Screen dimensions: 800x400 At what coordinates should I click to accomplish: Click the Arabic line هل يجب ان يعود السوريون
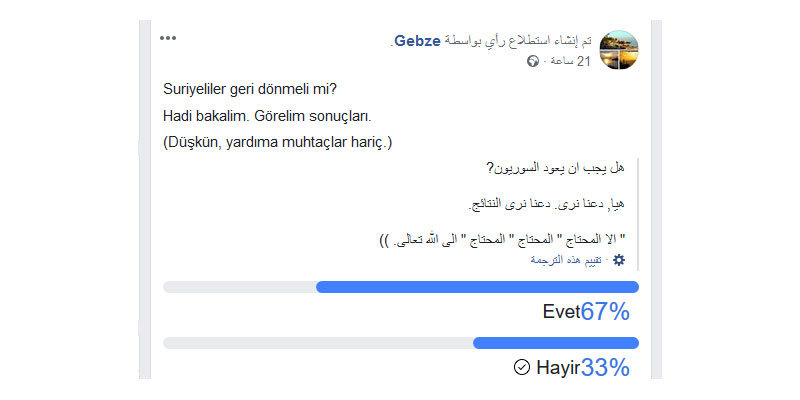click(555, 168)
